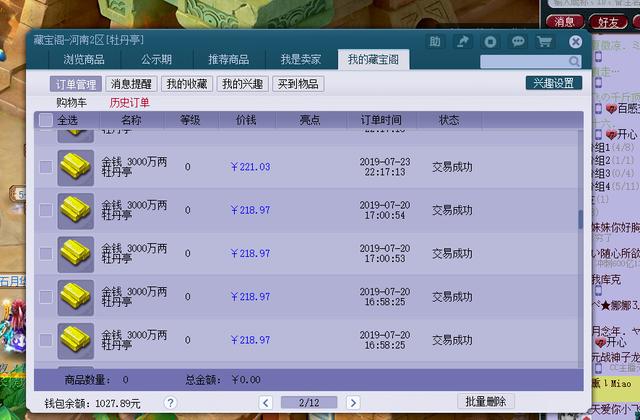Open the 订单管理 sub-tab

point(76,84)
